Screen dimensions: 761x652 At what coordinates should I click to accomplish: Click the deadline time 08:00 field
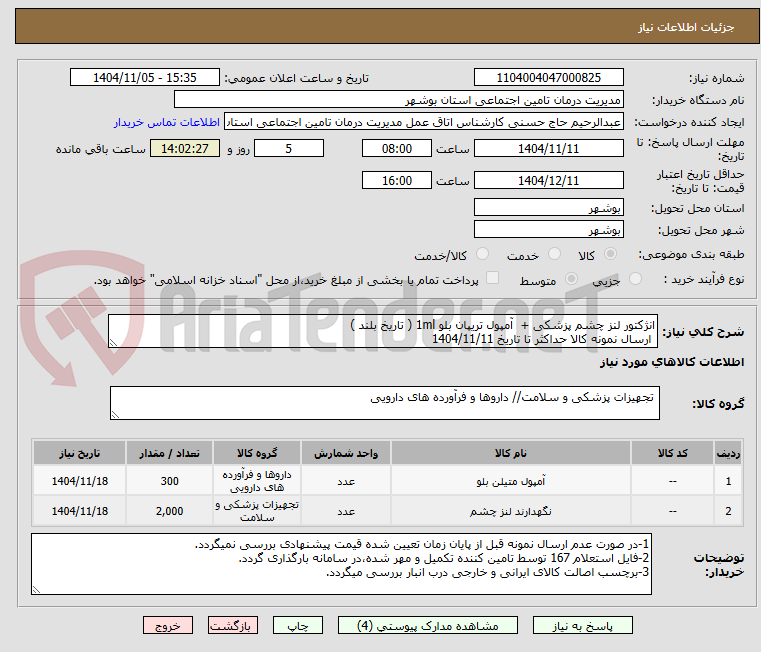pos(397,149)
